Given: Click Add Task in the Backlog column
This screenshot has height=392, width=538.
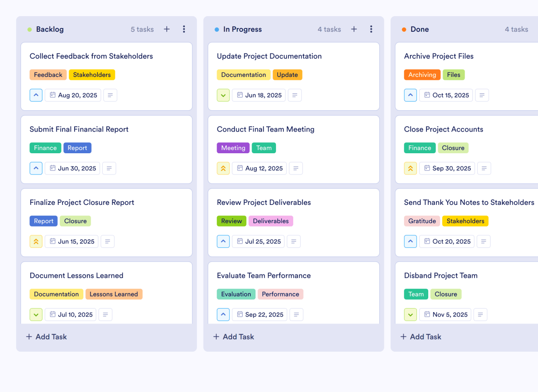Looking at the screenshot, I should (x=46, y=336).
